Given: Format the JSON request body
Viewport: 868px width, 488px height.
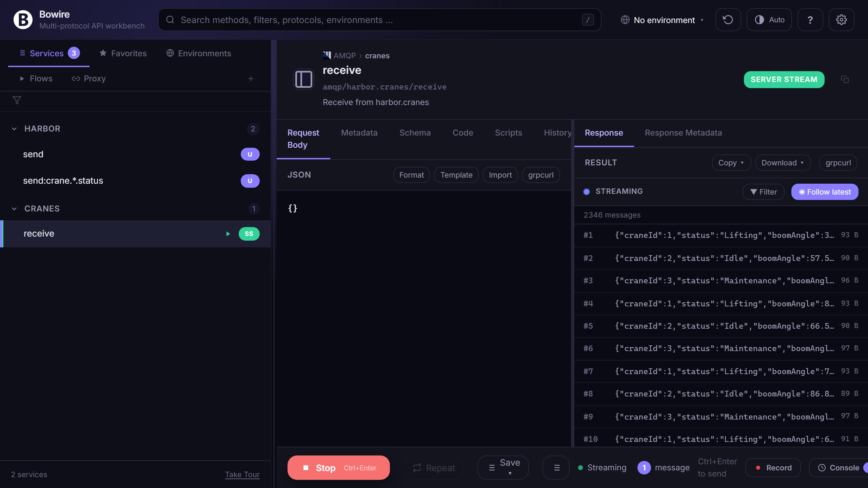Looking at the screenshot, I should pyautogui.click(x=412, y=175).
